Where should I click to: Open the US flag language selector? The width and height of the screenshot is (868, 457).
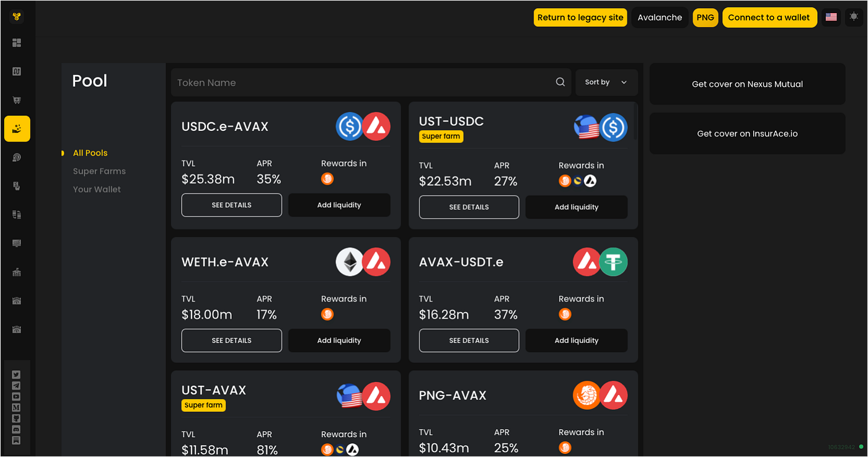click(x=831, y=17)
